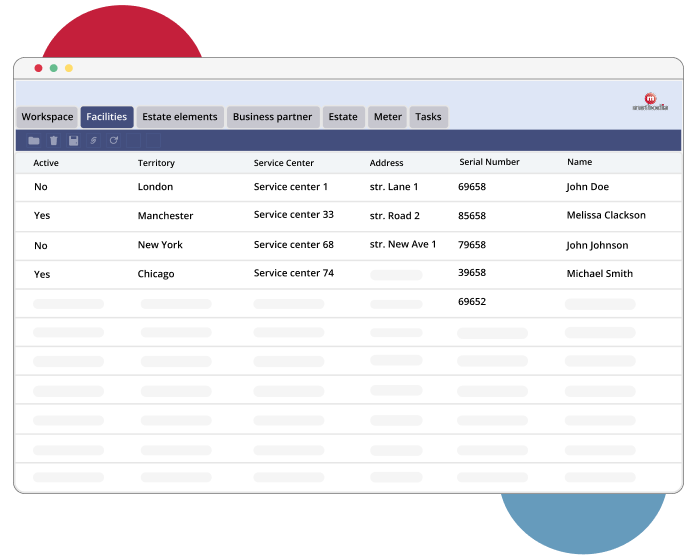Select serial number 79658 cell
Image resolution: width=700 pixels, height=558 pixels.
[x=472, y=244]
